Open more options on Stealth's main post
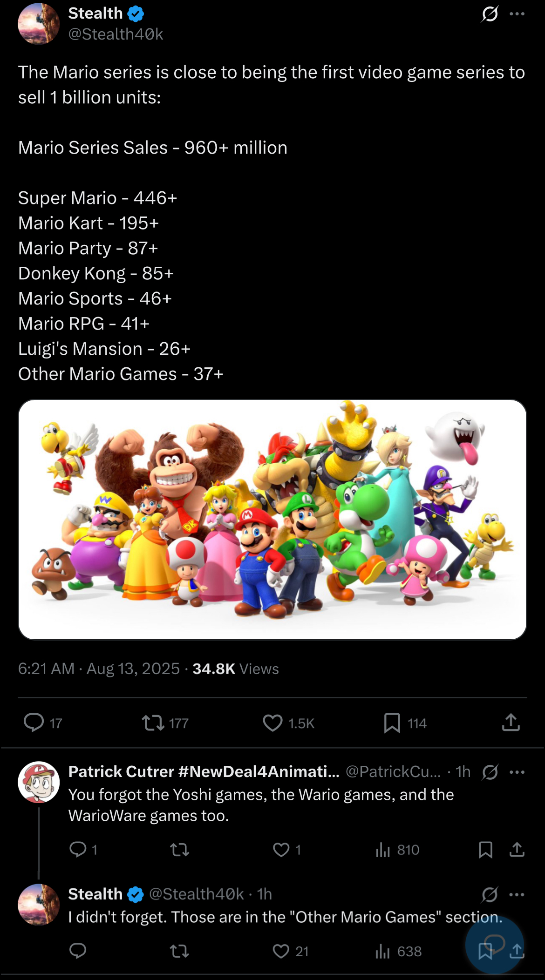The height and width of the screenshot is (980, 545). tap(517, 14)
